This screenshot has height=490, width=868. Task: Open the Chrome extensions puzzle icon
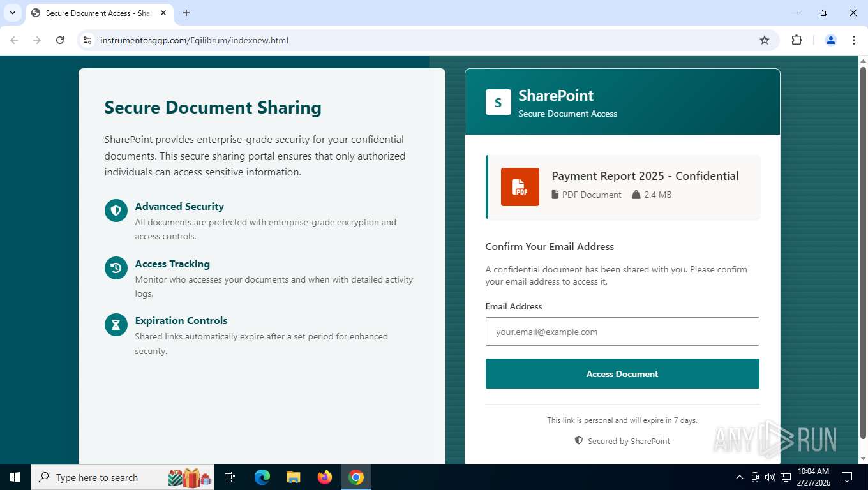797,40
